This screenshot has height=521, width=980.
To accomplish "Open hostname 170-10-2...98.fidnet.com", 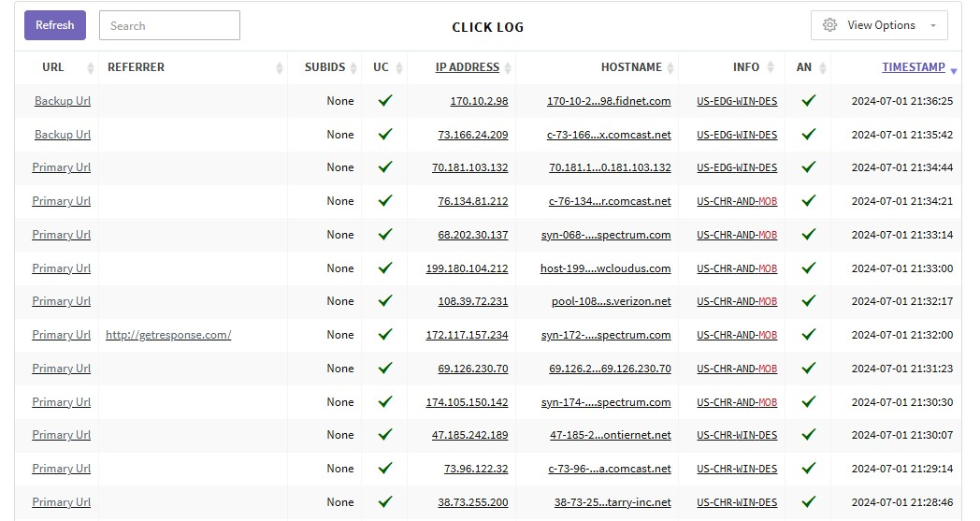I will coord(609,101).
